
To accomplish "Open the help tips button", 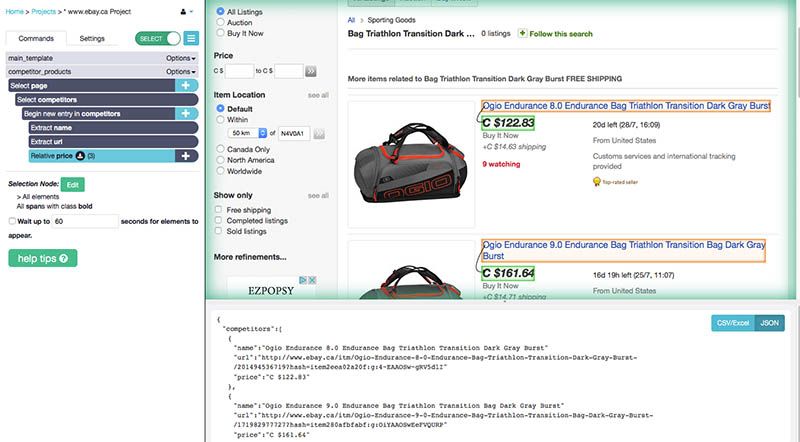I will point(43,258).
